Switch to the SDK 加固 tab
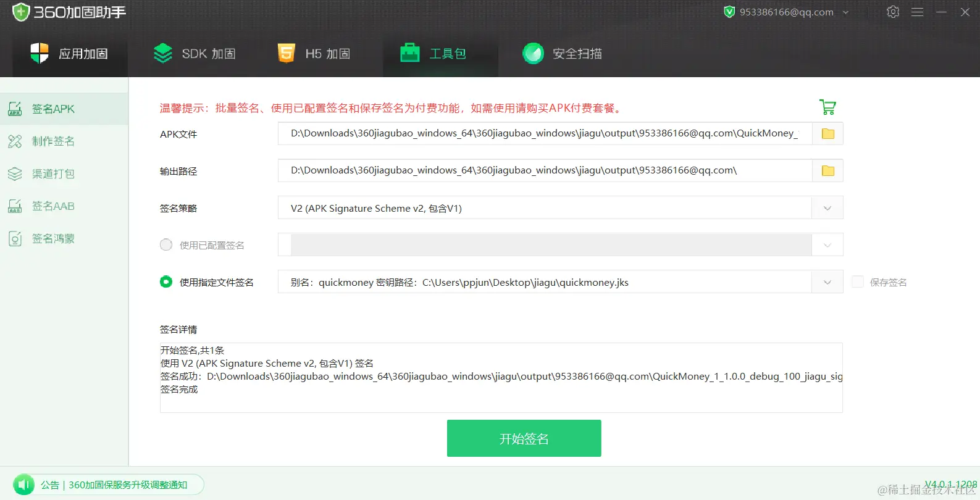Image resolution: width=980 pixels, height=500 pixels. tap(194, 54)
